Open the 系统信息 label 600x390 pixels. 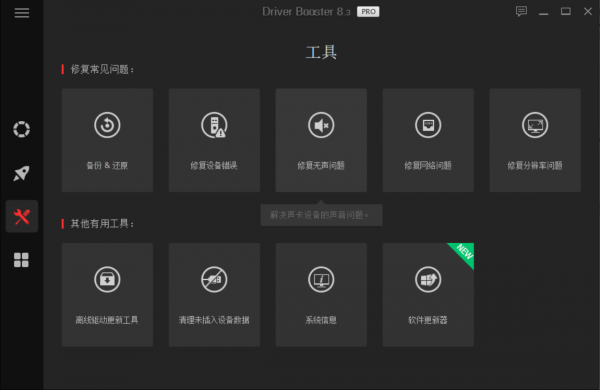[321, 320]
